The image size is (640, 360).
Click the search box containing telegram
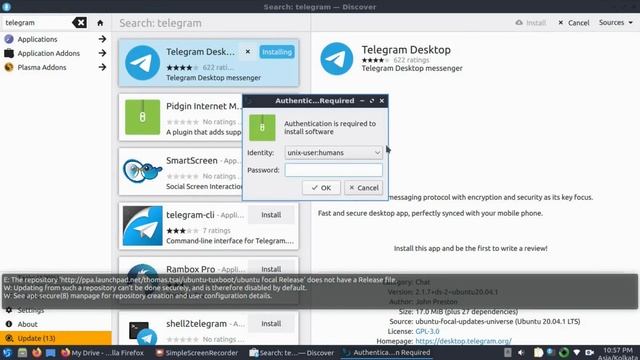pyautogui.click(x=38, y=22)
